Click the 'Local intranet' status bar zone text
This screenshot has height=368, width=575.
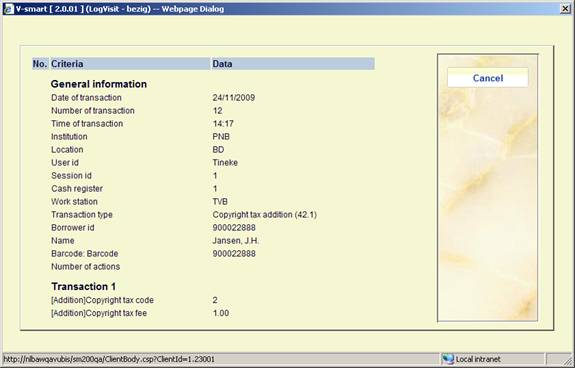[x=478, y=360]
